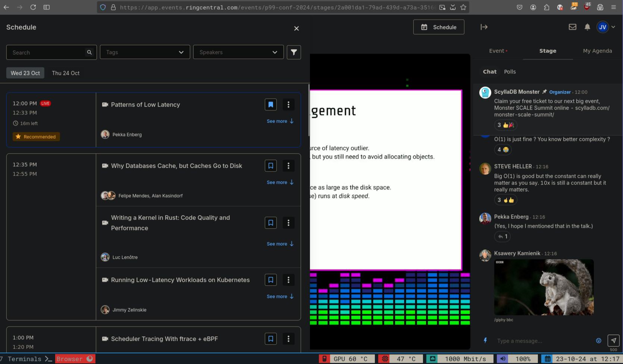Select the Thu 24 Oct tab
This screenshot has height=364, width=623.
66,73
